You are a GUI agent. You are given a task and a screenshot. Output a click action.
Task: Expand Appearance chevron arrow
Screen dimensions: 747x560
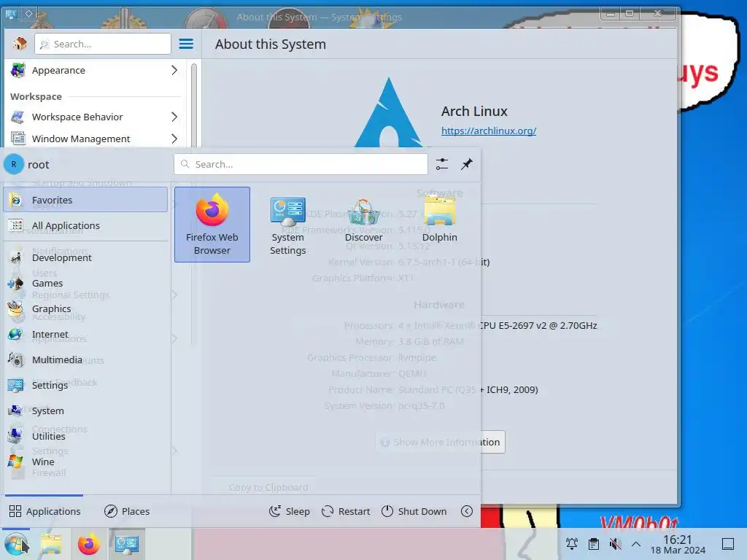click(174, 70)
